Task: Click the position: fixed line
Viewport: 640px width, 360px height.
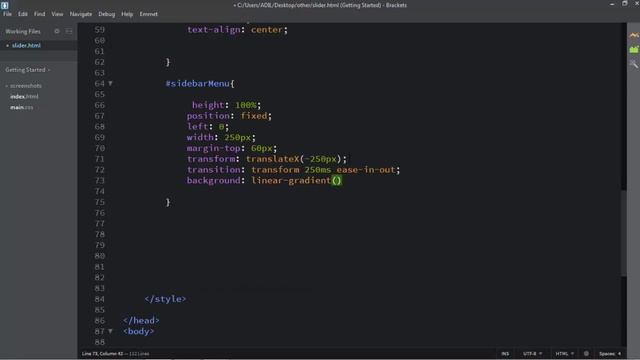Action: point(229,116)
